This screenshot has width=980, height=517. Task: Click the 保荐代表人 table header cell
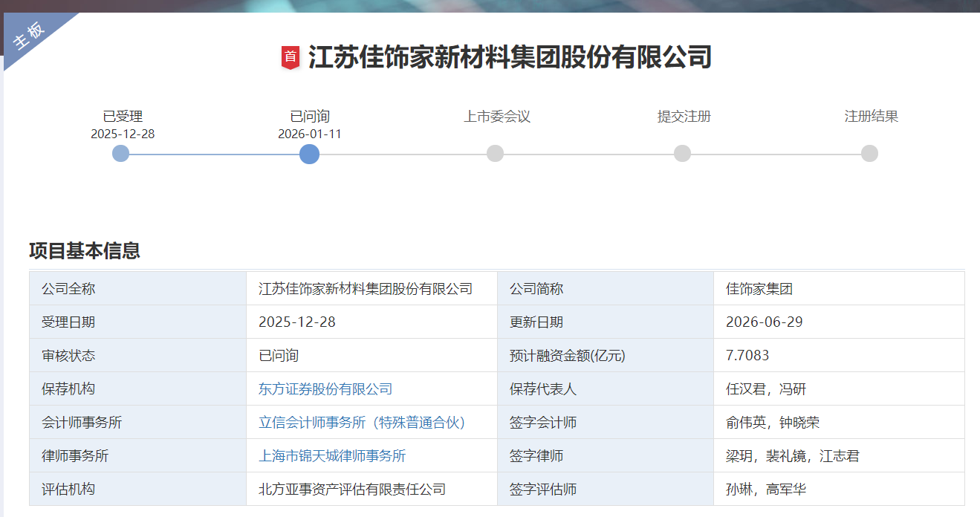pyautogui.click(x=606, y=389)
